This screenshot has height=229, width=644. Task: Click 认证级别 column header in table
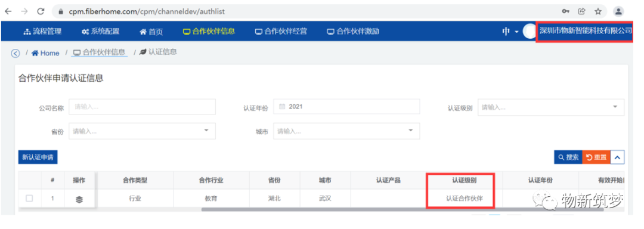[464, 180]
